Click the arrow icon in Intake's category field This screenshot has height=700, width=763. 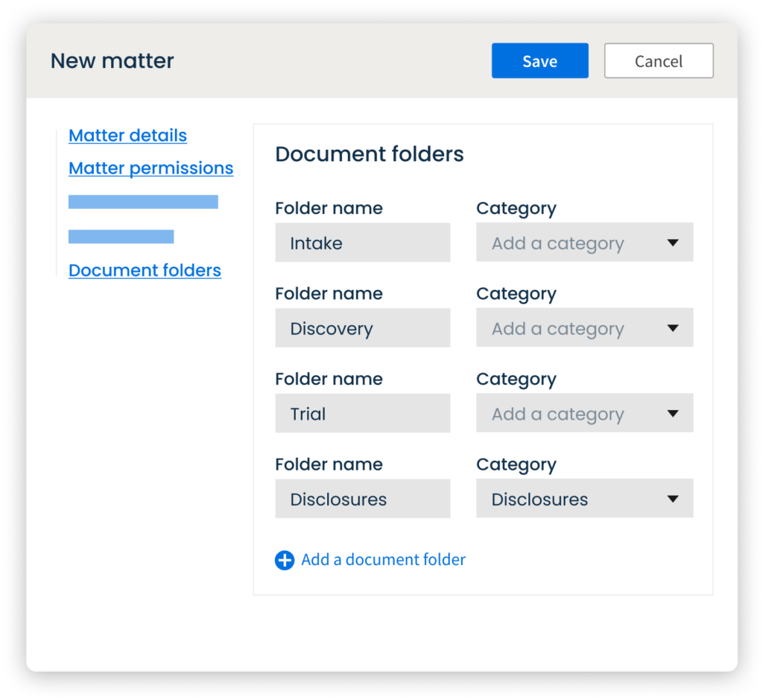(673, 243)
